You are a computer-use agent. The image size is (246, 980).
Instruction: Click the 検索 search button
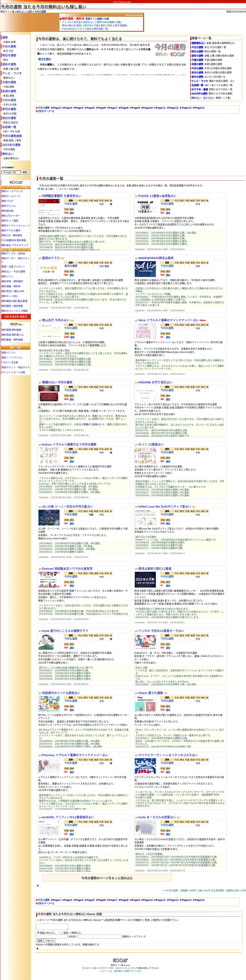click(x=25, y=172)
